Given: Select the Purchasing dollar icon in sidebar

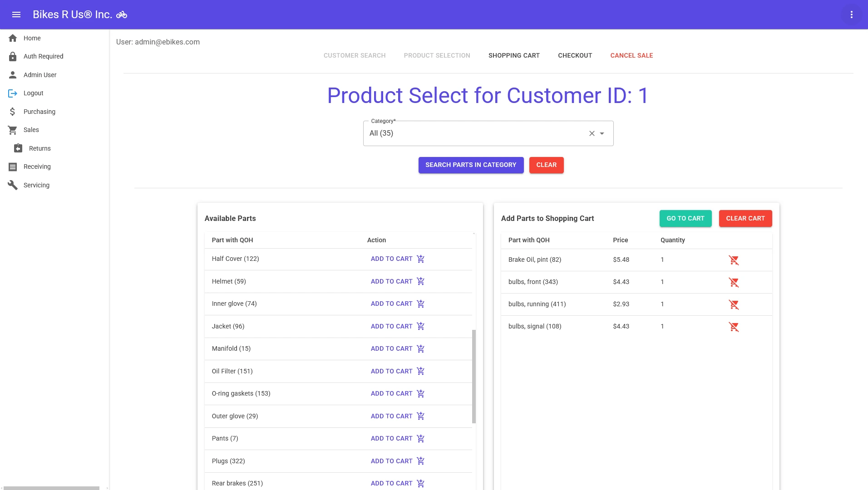Looking at the screenshot, I should tap(13, 111).
